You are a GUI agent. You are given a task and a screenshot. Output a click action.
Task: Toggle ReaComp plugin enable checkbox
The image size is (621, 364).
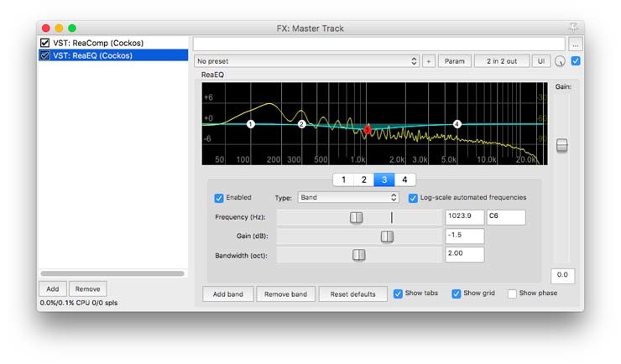pyautogui.click(x=44, y=43)
